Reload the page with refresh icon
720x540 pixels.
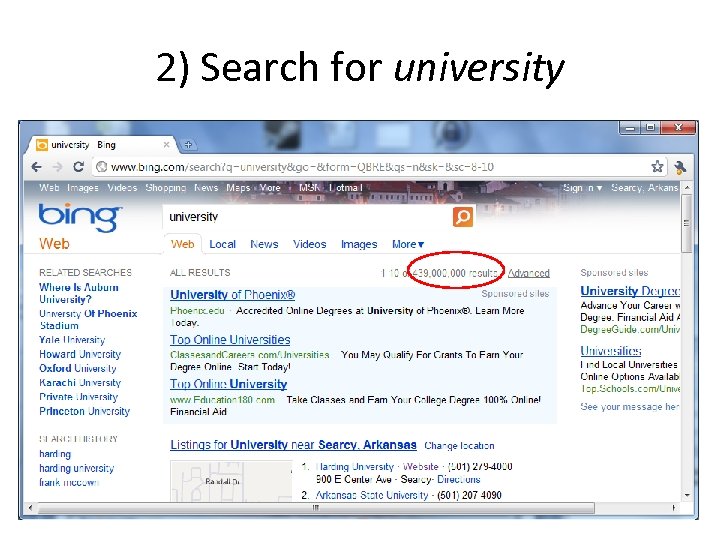tap(79, 167)
